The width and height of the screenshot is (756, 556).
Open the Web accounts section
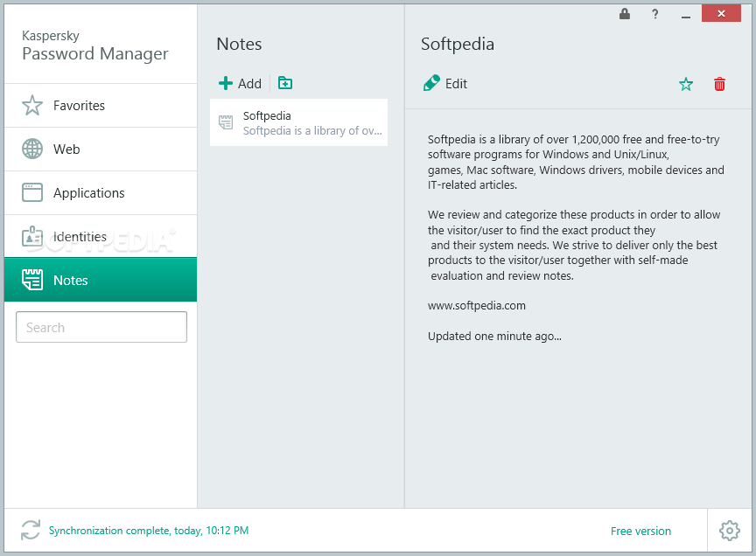coord(101,149)
